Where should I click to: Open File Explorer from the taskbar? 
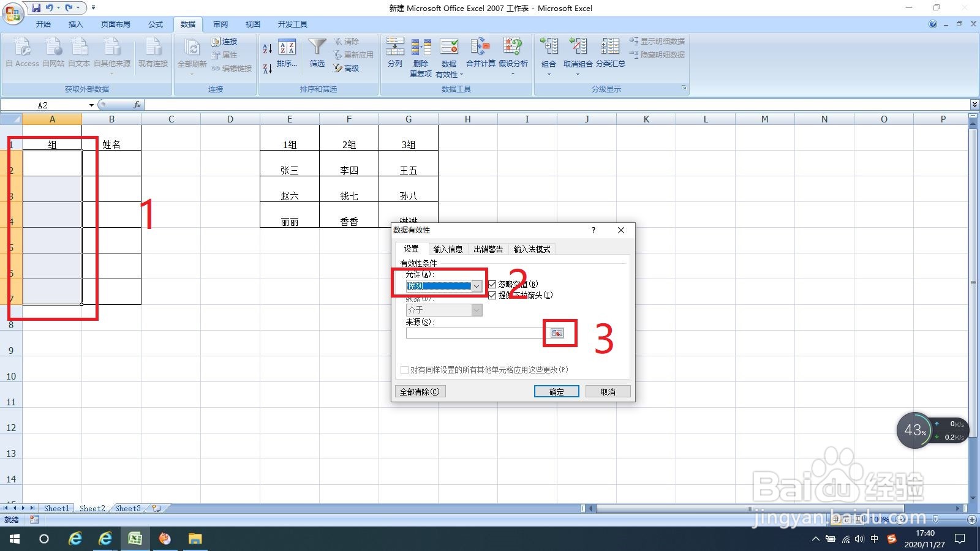[195, 539]
